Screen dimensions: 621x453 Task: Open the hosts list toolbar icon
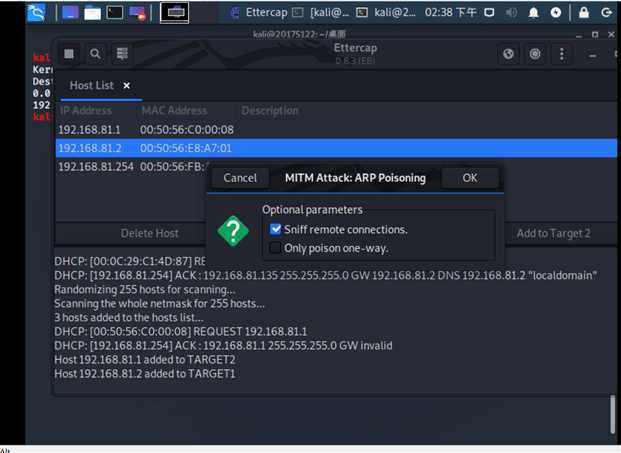click(122, 53)
